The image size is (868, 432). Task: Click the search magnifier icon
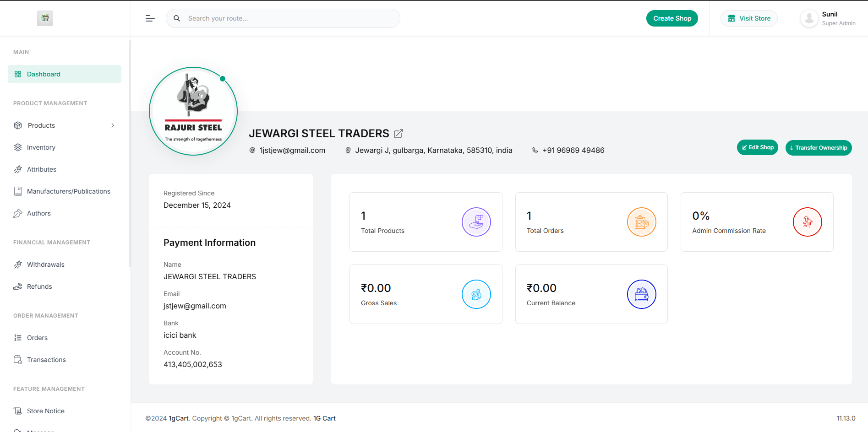177,18
